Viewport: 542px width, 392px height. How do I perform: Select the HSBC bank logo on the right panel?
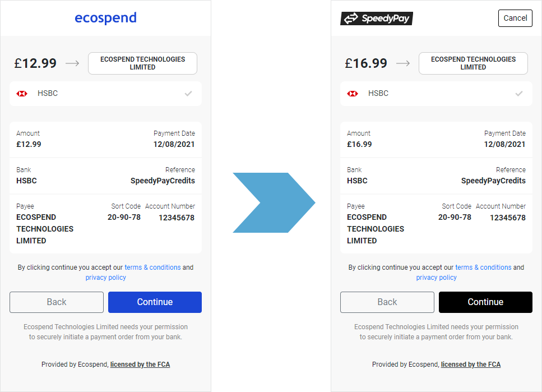pos(353,93)
